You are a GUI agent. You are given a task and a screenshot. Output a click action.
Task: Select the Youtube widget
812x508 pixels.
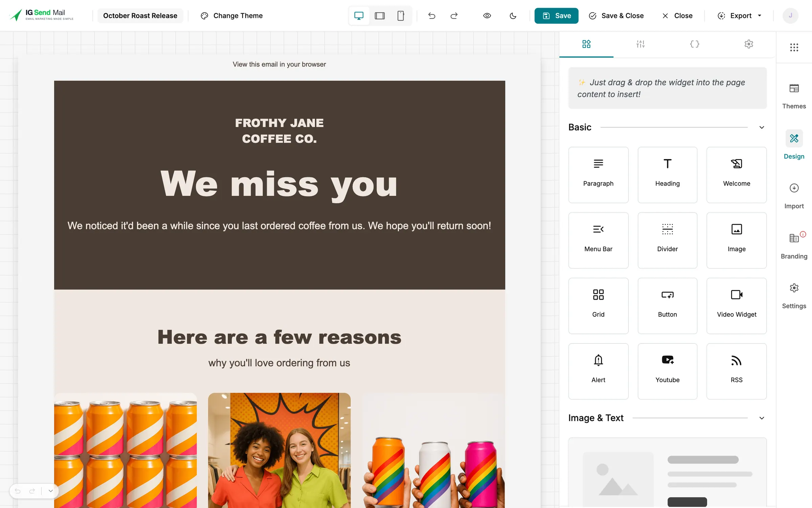667,371
